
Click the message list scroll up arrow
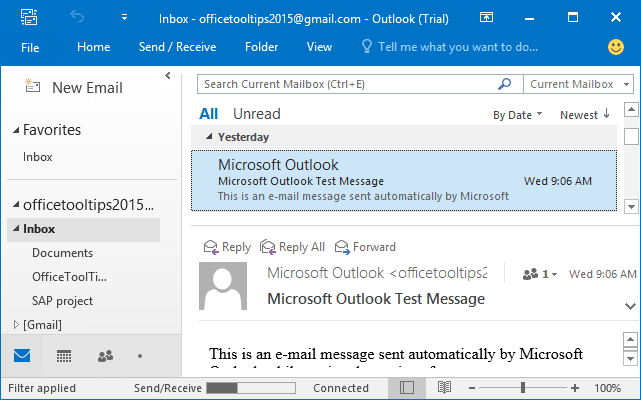(631, 110)
